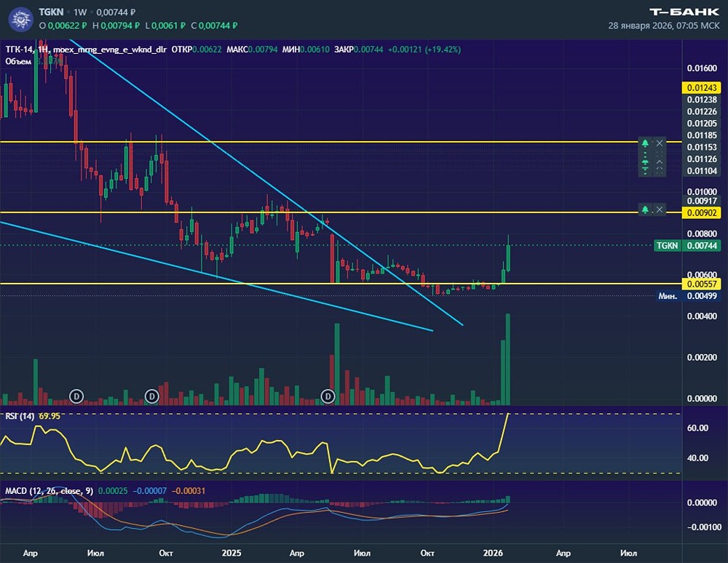Screen dimensions: 728x563
Task: Open the dividend D marker near mid-2025
Action: (328, 396)
